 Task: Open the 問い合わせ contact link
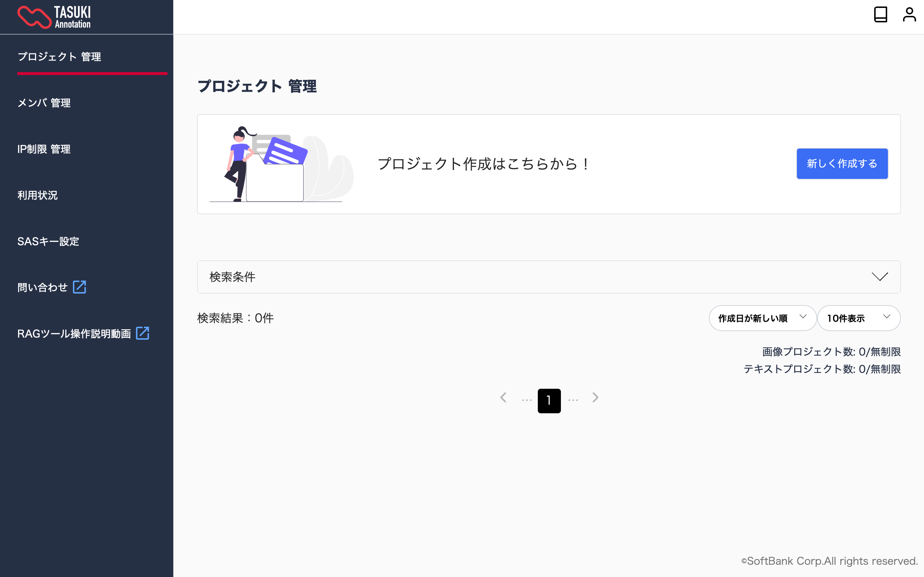tap(42, 287)
